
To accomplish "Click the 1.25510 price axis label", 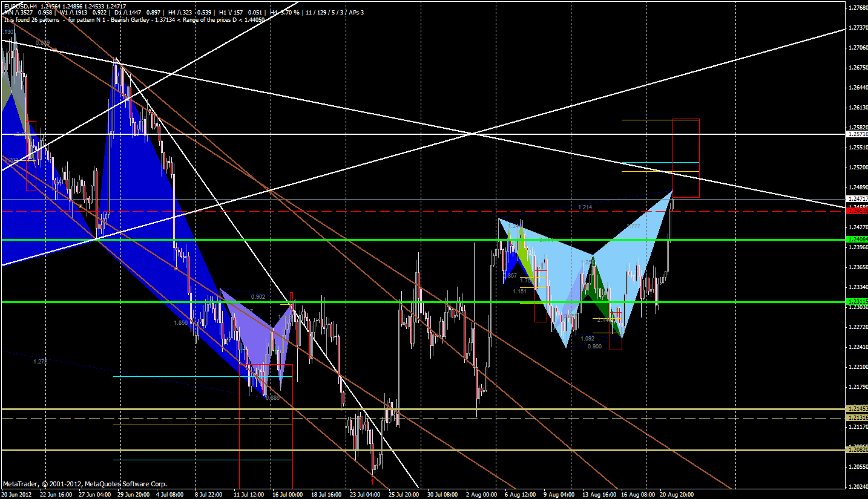I will pos(857,148).
